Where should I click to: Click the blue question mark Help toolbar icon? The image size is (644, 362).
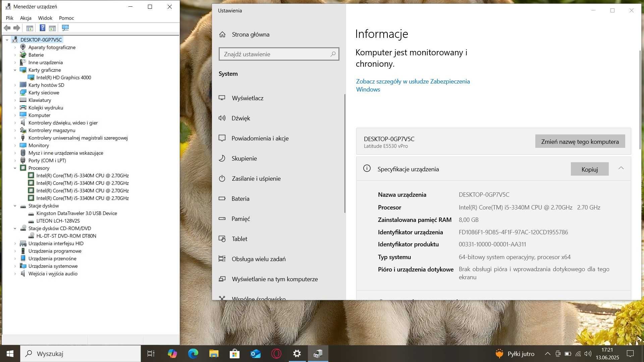click(x=42, y=28)
